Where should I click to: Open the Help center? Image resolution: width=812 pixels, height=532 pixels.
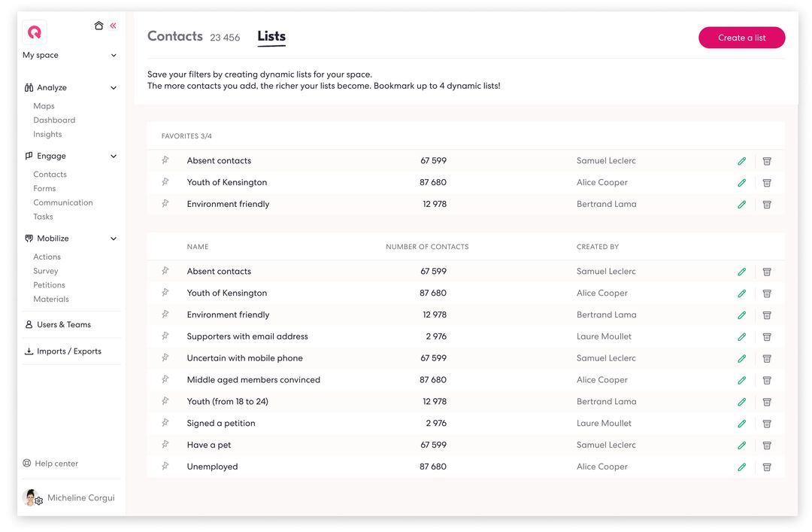coord(55,461)
